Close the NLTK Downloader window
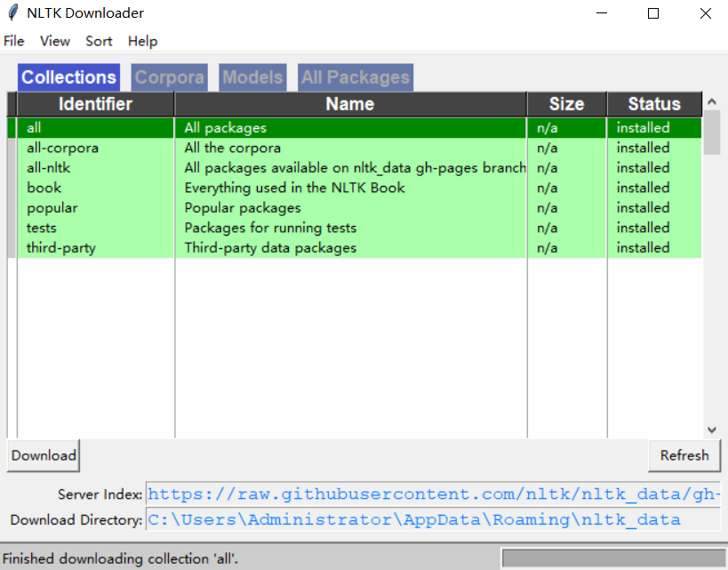This screenshot has height=570, width=728. (705, 13)
